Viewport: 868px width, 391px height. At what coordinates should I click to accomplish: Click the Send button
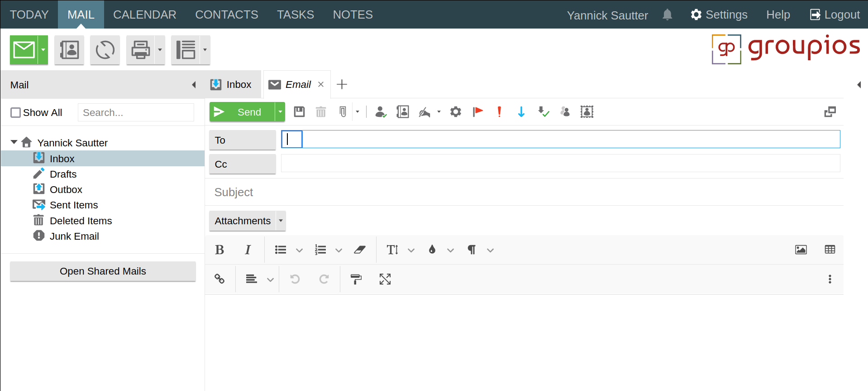242,112
